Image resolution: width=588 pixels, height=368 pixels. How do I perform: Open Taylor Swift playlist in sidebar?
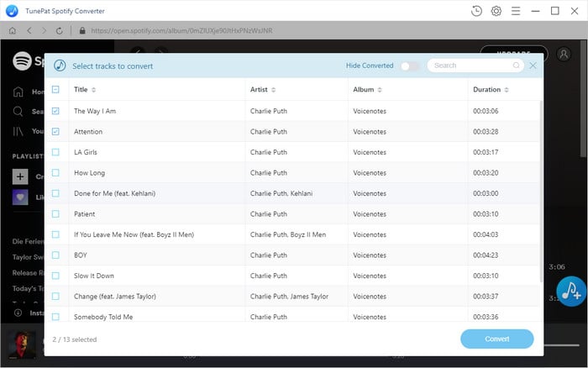point(28,257)
